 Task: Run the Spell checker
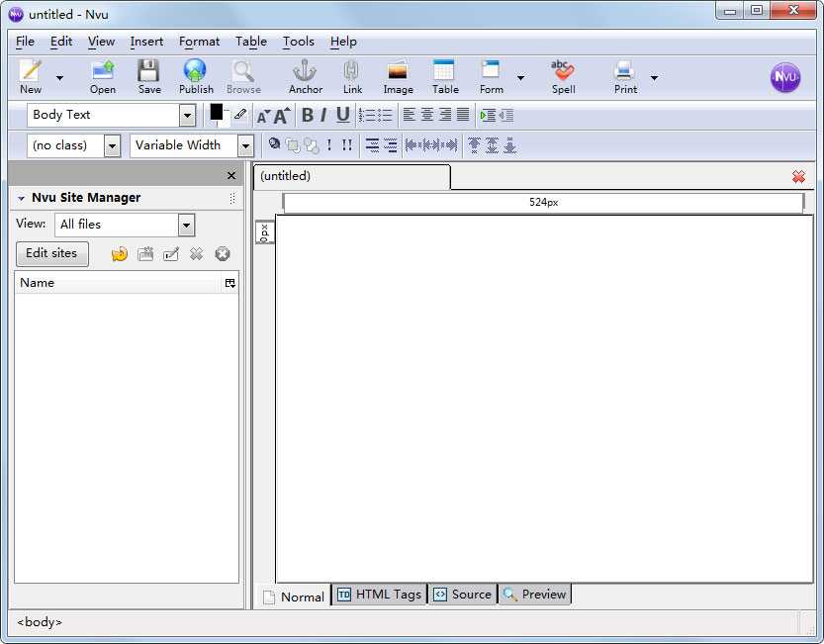pyautogui.click(x=563, y=76)
